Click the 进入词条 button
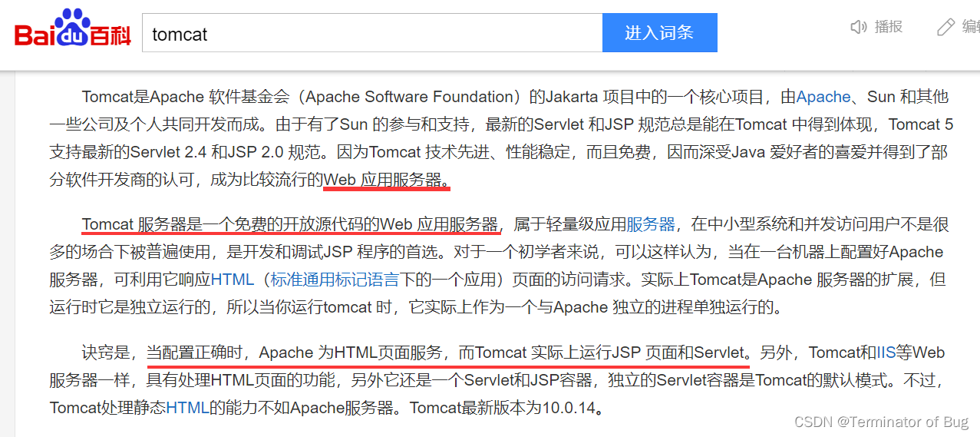This screenshot has width=980, height=437. coord(659,33)
